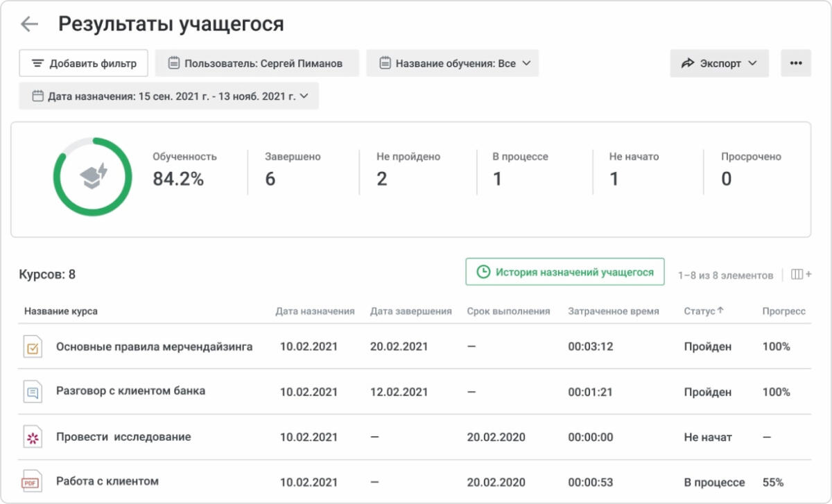Click the quiz icon for Основные правила мерчендайзинга
The width and height of the screenshot is (832, 504).
(33, 347)
